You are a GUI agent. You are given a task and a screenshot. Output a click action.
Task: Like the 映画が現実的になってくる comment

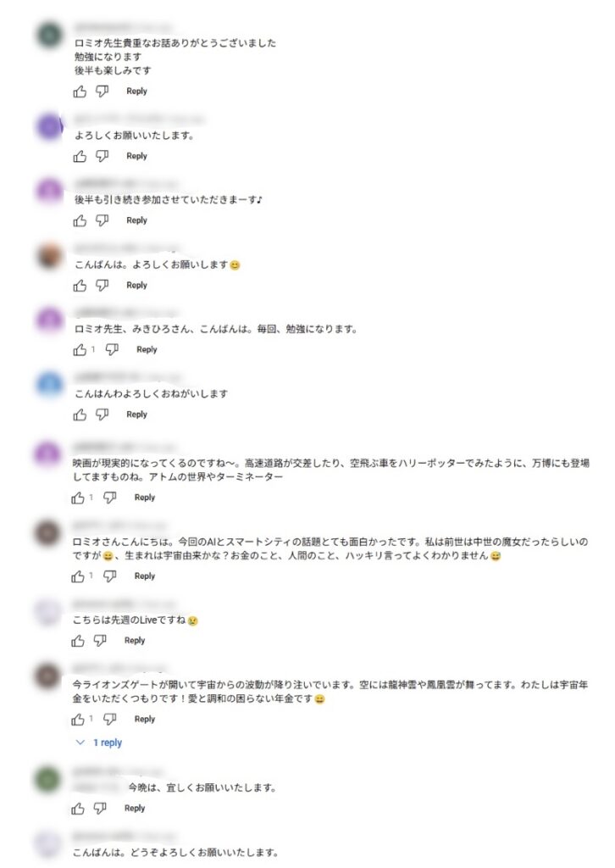[78, 498]
